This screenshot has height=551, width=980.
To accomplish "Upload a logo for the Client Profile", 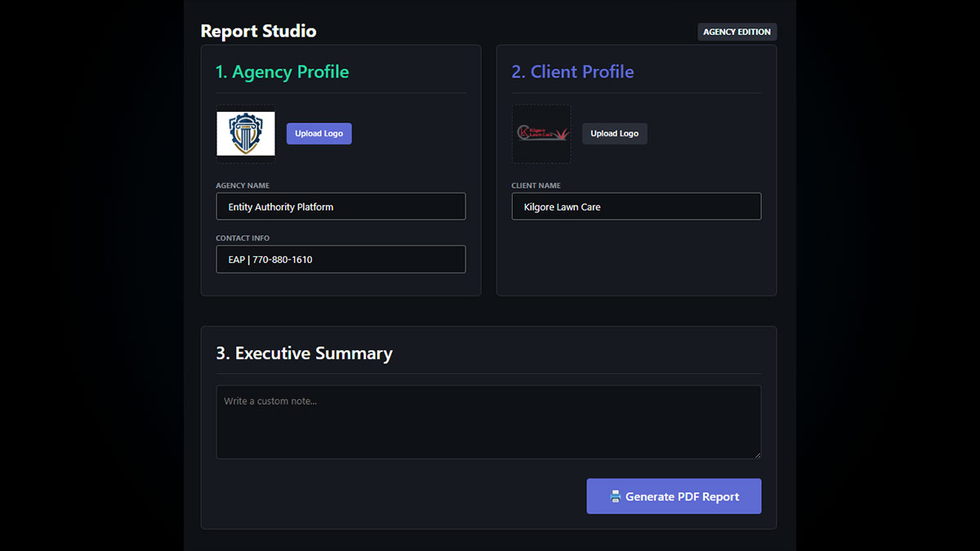I will point(614,134).
